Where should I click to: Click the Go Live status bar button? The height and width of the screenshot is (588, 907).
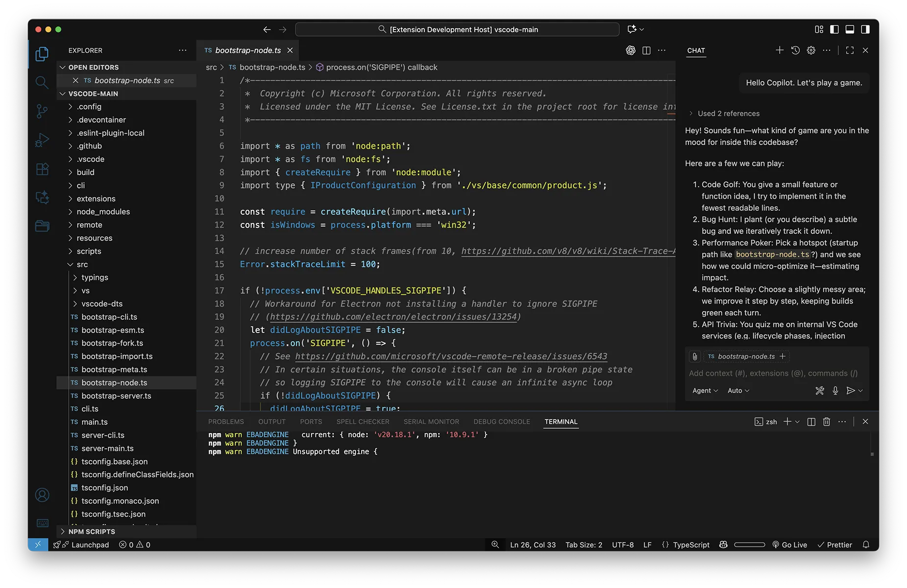789,544
